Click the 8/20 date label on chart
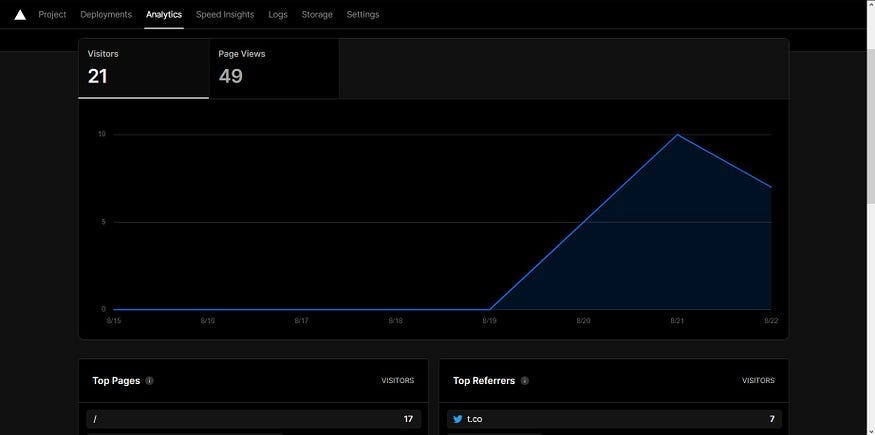Image resolution: width=875 pixels, height=435 pixels. (583, 321)
